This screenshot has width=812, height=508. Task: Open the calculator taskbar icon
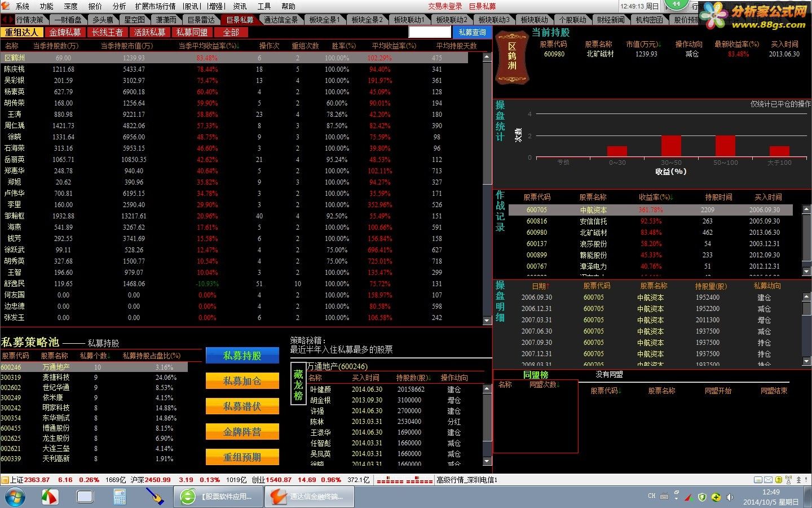120,497
